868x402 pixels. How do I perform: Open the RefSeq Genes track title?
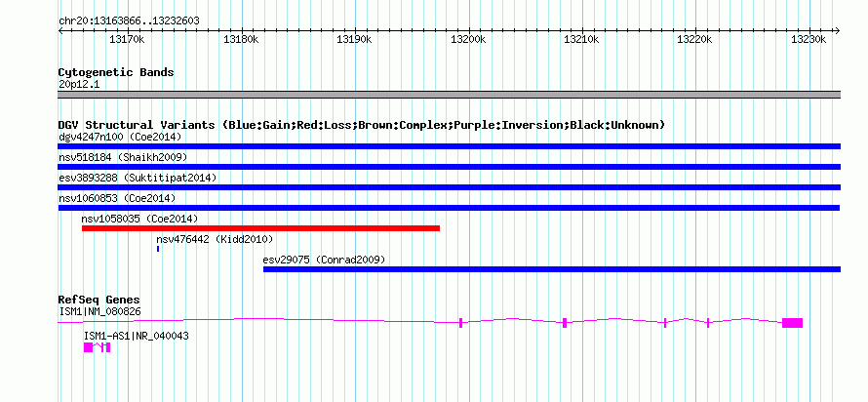point(99,301)
